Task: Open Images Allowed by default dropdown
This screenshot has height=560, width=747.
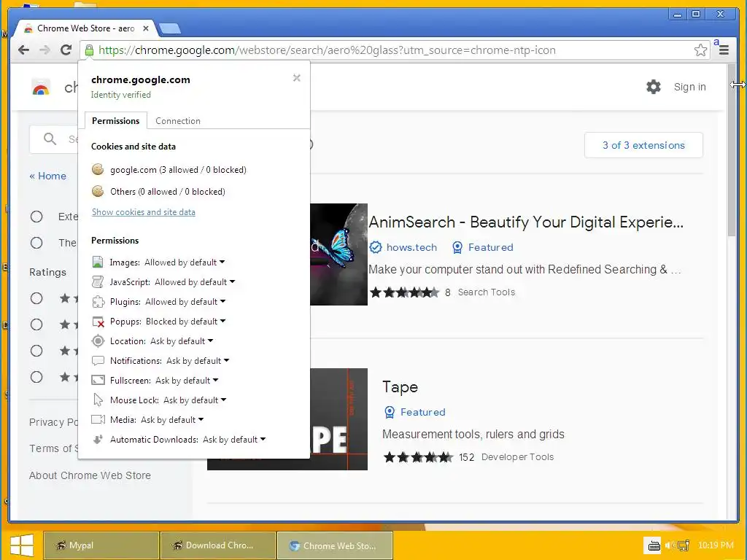Action: click(x=185, y=262)
